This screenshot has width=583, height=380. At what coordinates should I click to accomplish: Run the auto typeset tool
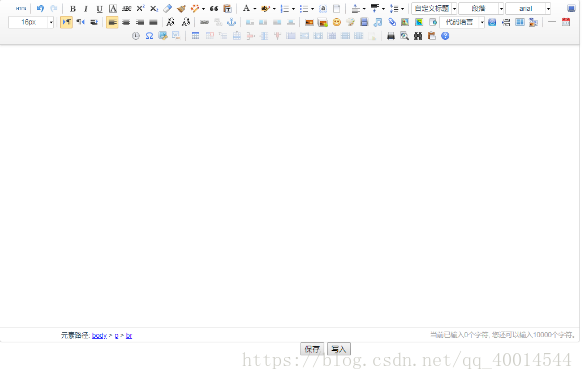(x=194, y=9)
